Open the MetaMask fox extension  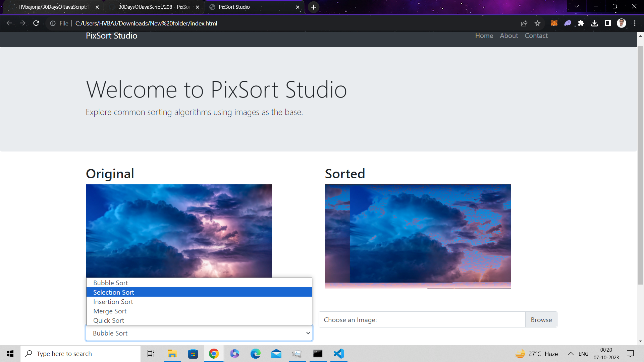554,23
